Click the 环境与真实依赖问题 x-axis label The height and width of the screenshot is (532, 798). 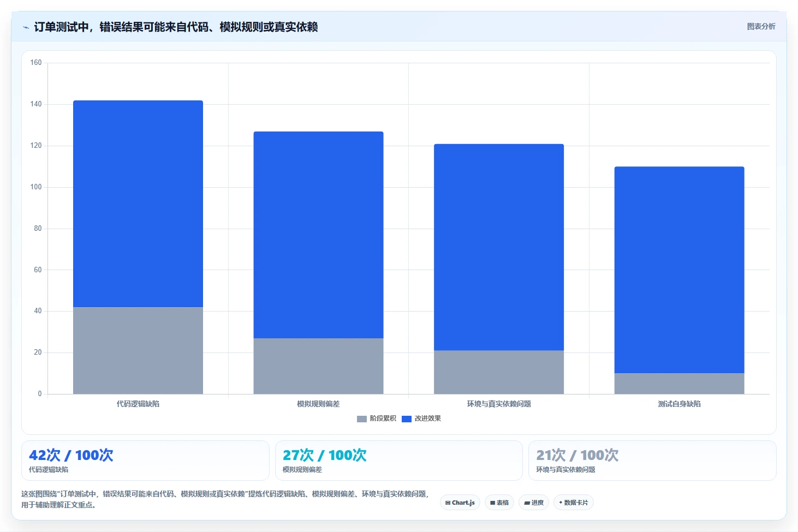tap(499, 404)
